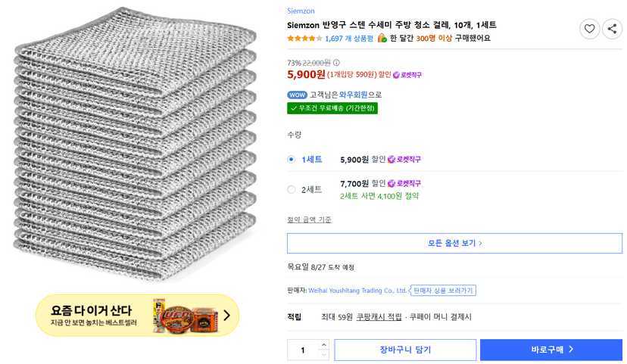Screen dimensions: 627x364
Task: Click the rocket icon in 2세트 row
Action: (x=391, y=183)
